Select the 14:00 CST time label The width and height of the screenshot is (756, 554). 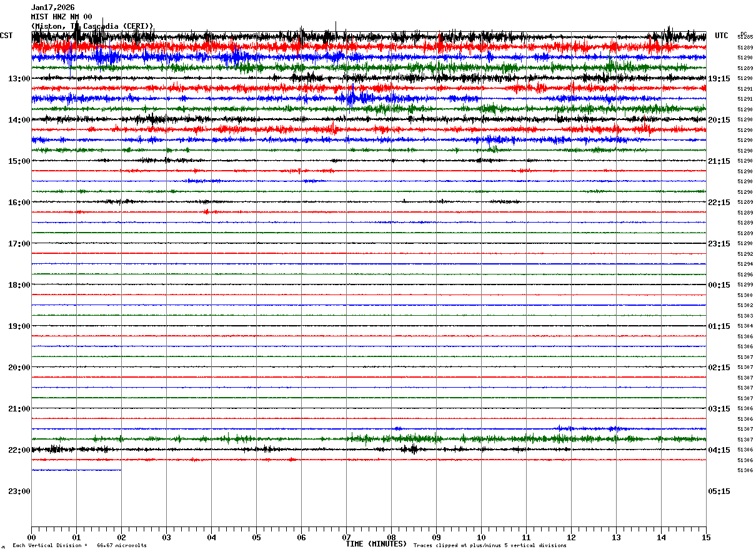19,120
